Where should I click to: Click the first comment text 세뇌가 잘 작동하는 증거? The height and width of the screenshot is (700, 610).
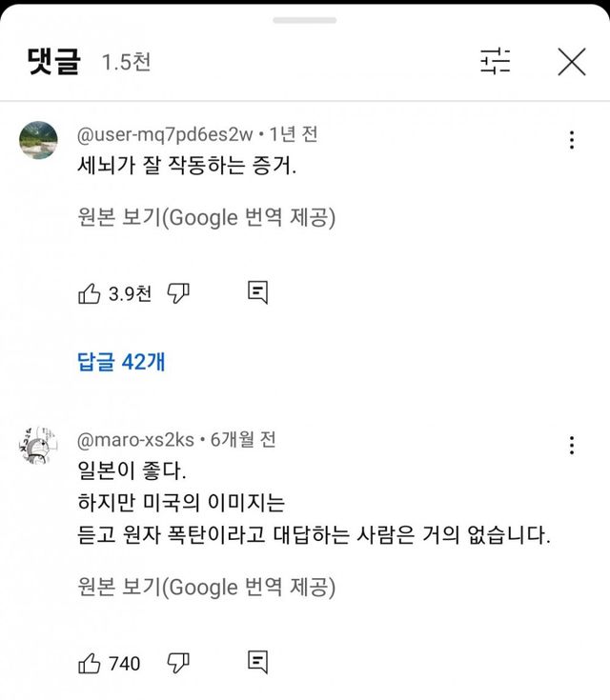[x=187, y=167]
